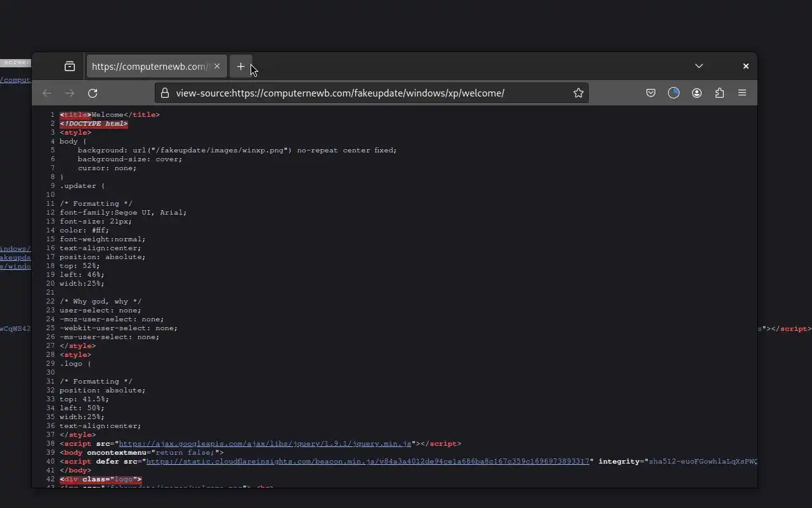The height and width of the screenshot is (508, 812).
Task: Open the Firefox account menu
Action: click(697, 93)
